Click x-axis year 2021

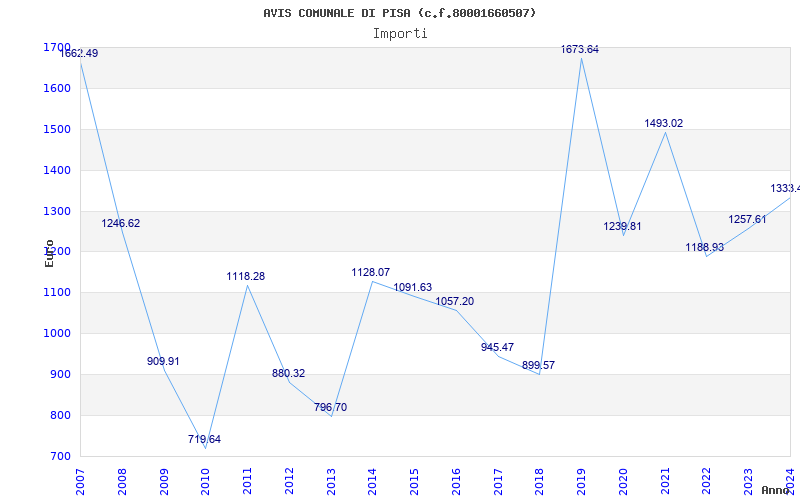pyautogui.click(x=665, y=482)
